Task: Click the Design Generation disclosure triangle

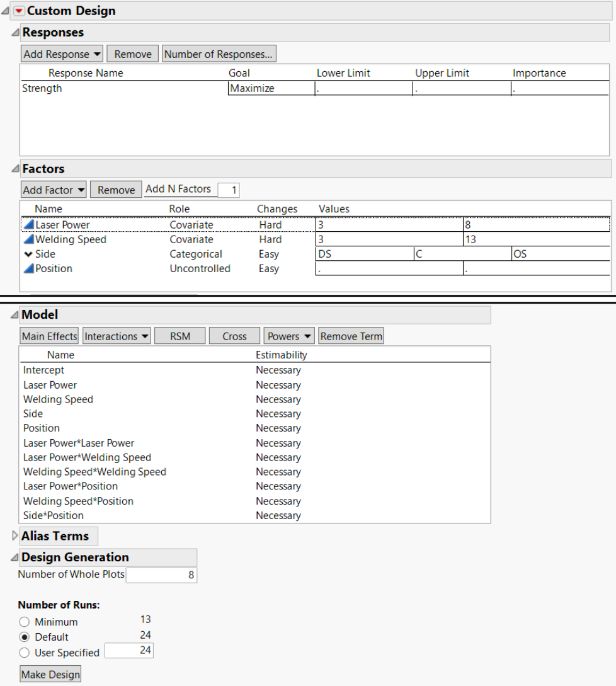Action: (13, 557)
